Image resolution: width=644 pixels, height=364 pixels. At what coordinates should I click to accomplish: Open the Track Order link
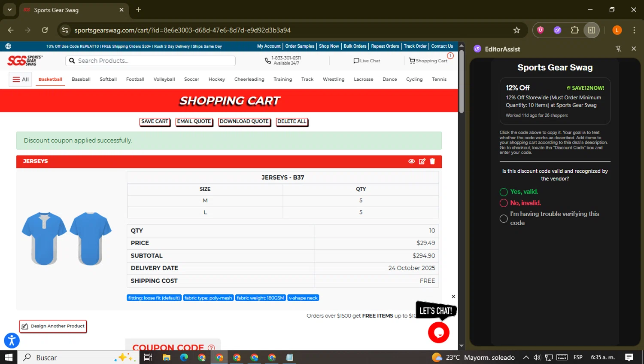point(415,46)
